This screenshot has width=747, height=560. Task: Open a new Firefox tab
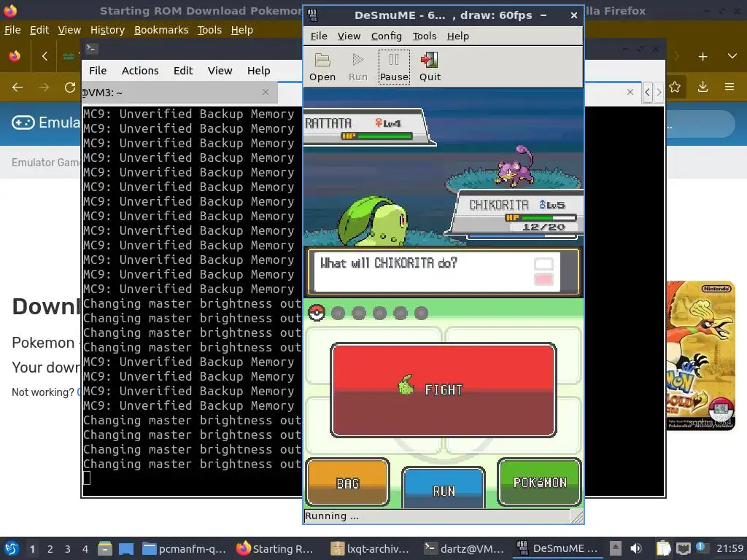pyautogui.click(x=703, y=57)
